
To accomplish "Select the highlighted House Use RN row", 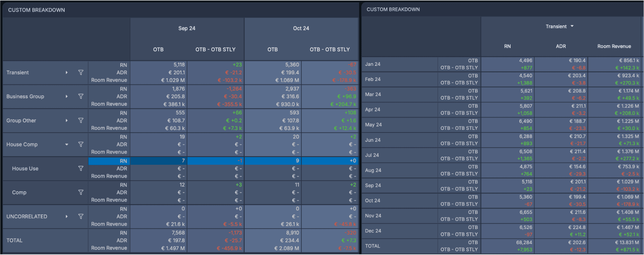I will pos(223,161).
